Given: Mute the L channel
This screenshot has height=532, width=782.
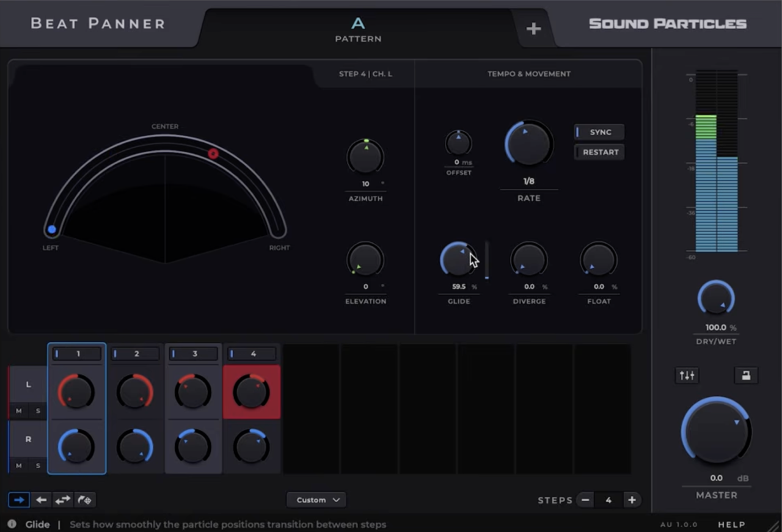Looking at the screenshot, I should pyautogui.click(x=19, y=411).
